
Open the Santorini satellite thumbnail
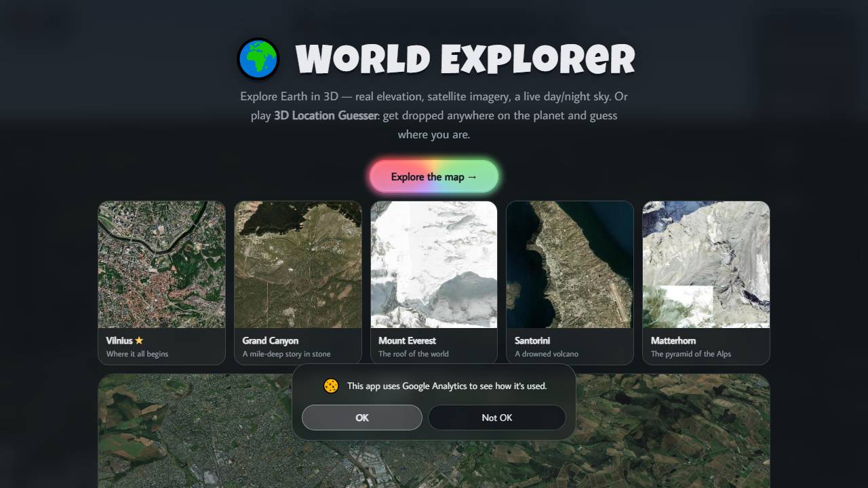[570, 264]
